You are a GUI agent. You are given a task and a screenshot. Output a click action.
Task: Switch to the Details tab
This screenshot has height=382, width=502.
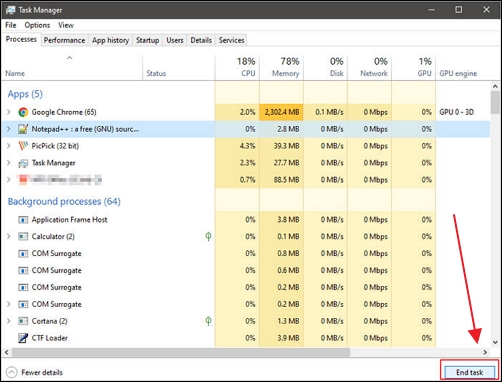click(201, 40)
